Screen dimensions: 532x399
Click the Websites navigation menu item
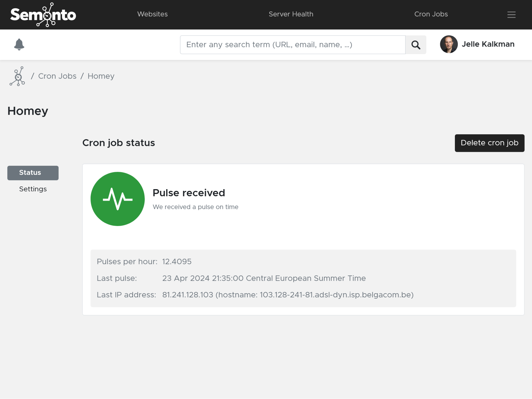pos(152,15)
